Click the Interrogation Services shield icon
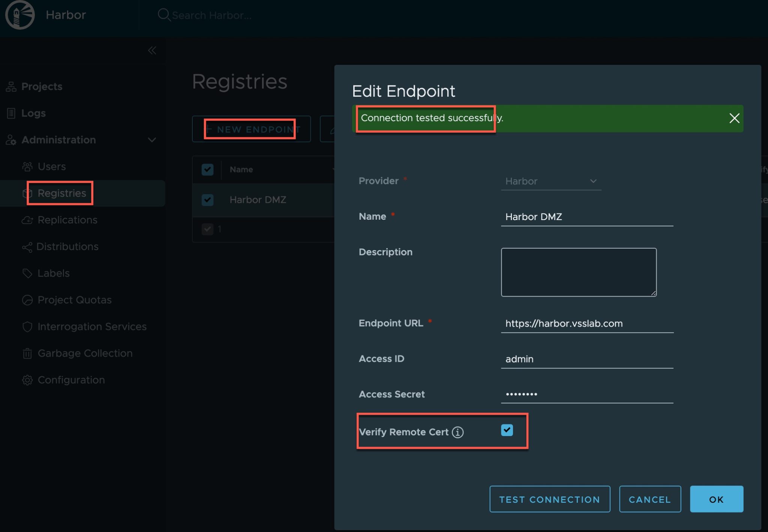768x532 pixels. tap(27, 327)
